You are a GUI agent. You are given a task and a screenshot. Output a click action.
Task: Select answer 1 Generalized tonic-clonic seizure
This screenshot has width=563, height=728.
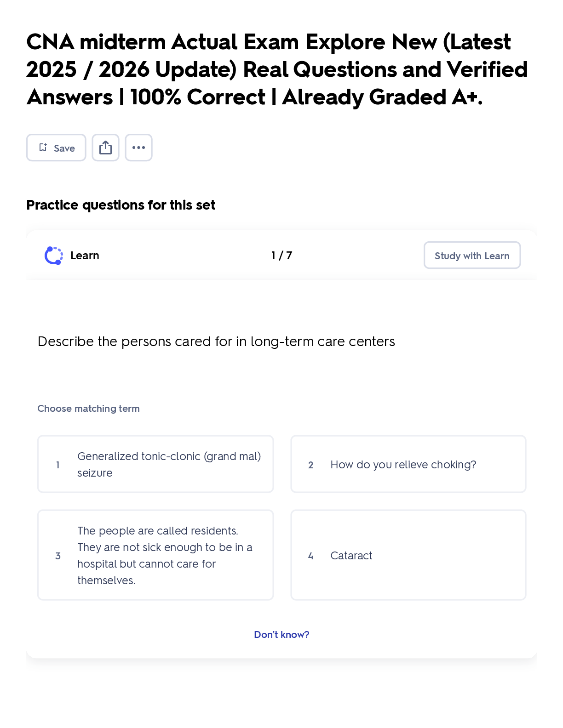[155, 464]
